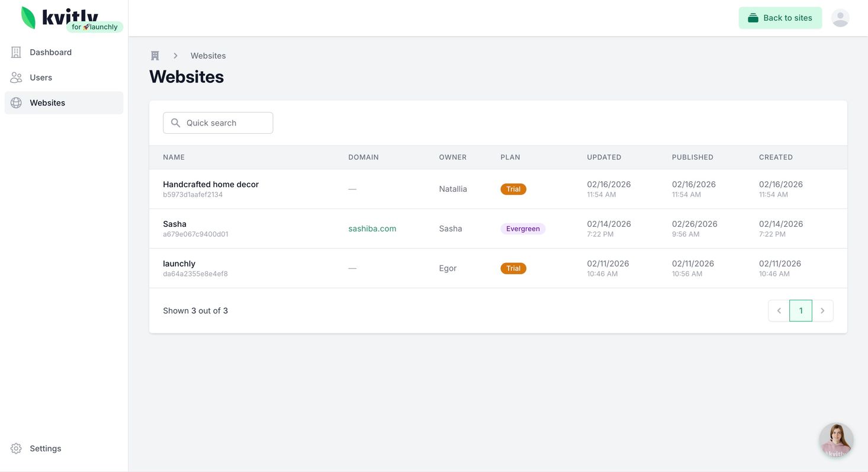868x472 pixels.
Task: Click the Settings gear icon
Action: click(x=16, y=448)
